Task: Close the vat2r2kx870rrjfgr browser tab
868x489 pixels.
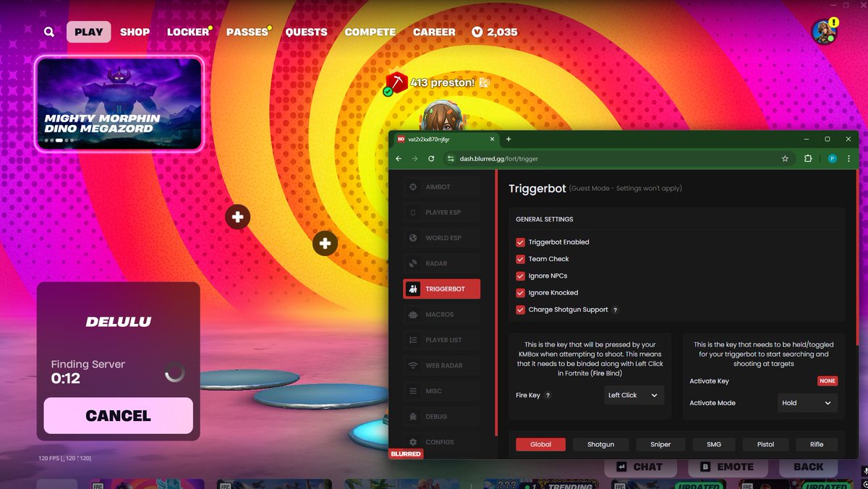Action: (492, 139)
